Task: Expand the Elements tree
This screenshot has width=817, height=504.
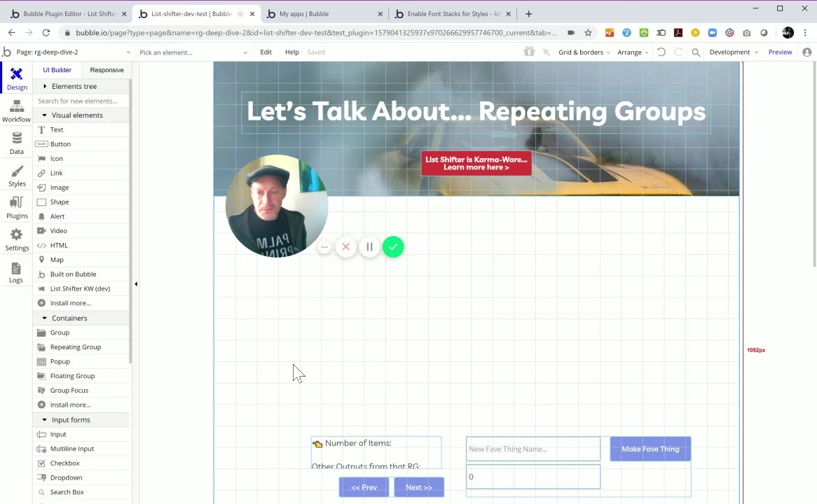Action: pyautogui.click(x=81, y=86)
